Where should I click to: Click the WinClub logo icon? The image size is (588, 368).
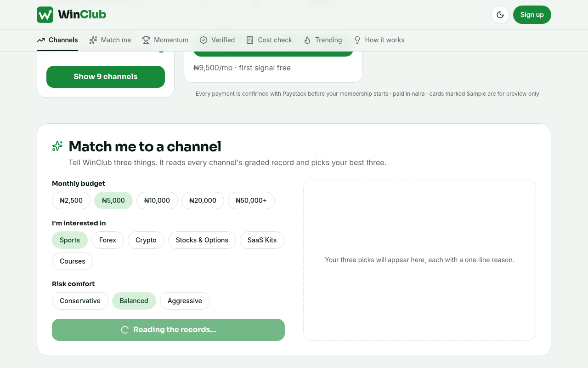point(45,15)
